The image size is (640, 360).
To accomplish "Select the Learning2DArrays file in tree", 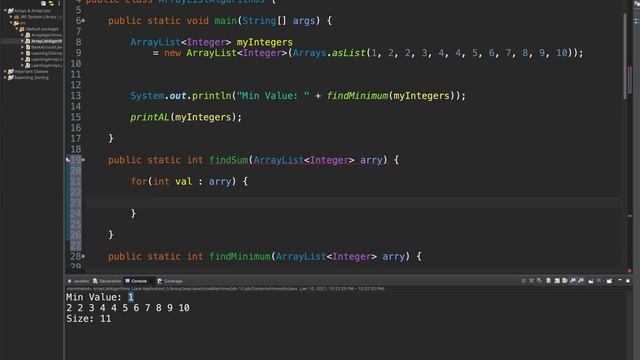I will pos(47,53).
